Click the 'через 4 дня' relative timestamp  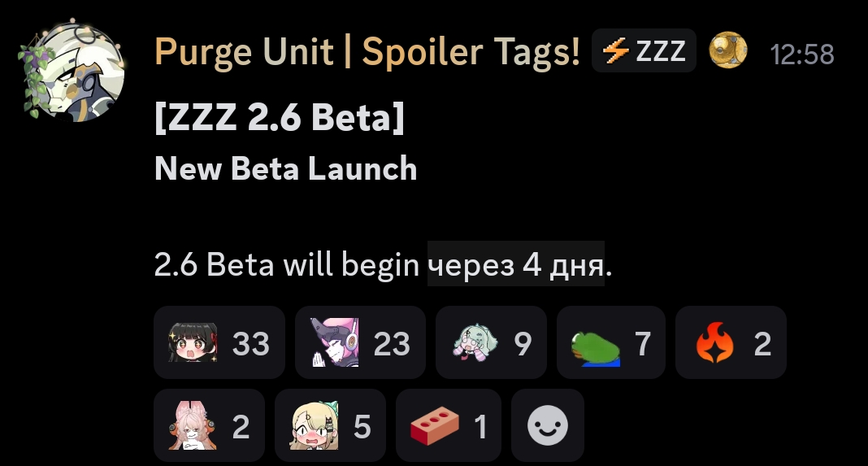click(515, 263)
